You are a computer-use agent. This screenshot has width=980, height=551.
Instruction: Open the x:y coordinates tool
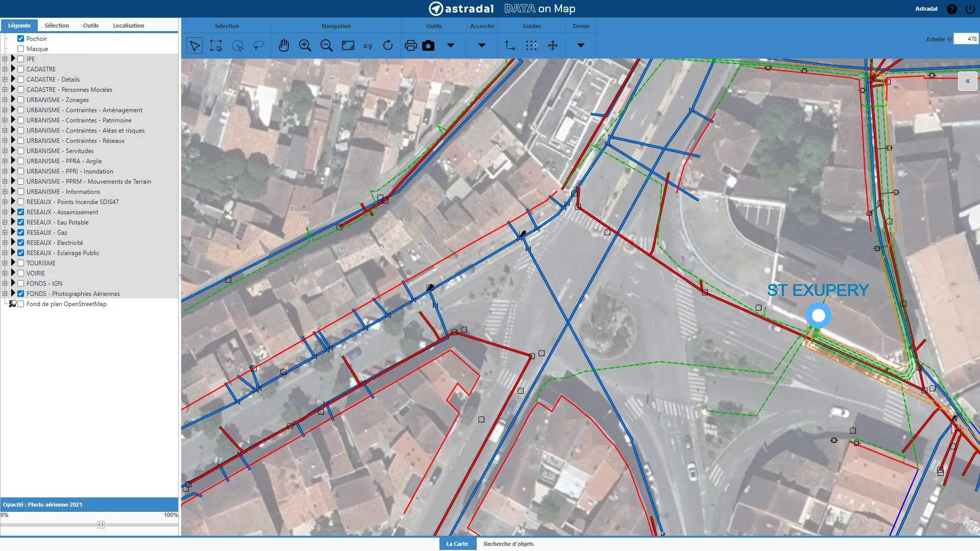[x=367, y=46]
